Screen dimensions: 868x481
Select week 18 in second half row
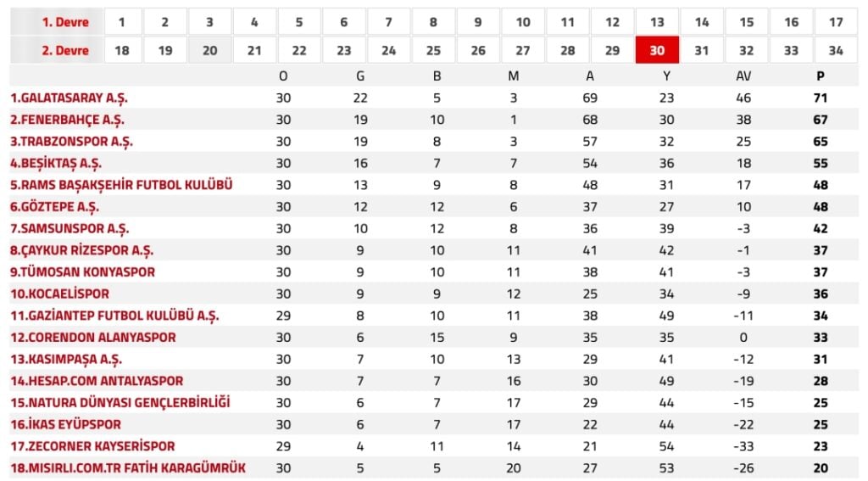[x=121, y=50]
